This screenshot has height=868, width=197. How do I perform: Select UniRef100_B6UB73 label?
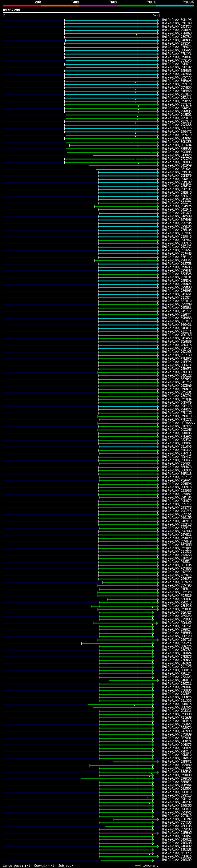point(177,467)
